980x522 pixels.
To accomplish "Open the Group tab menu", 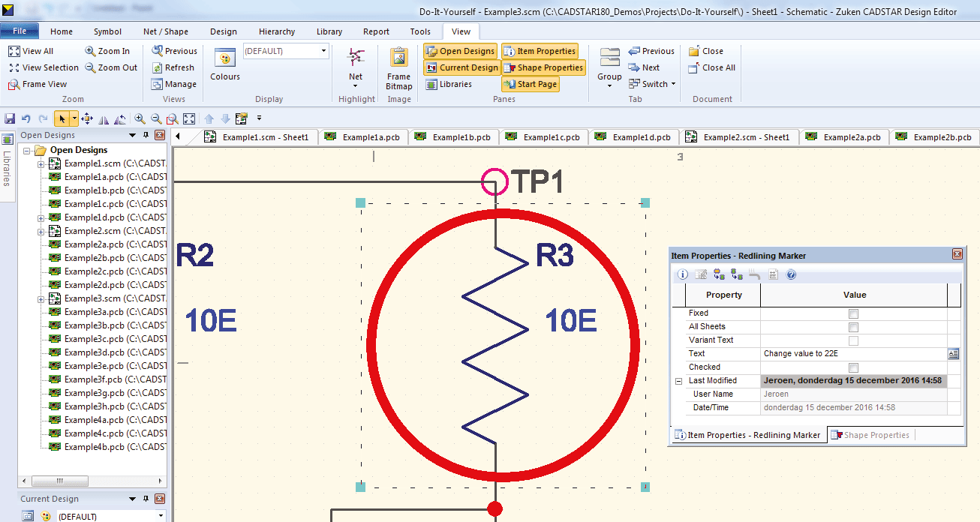I will pos(609,67).
